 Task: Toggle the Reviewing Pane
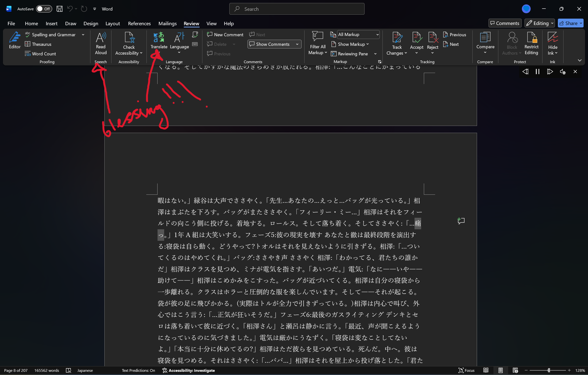[x=350, y=54]
